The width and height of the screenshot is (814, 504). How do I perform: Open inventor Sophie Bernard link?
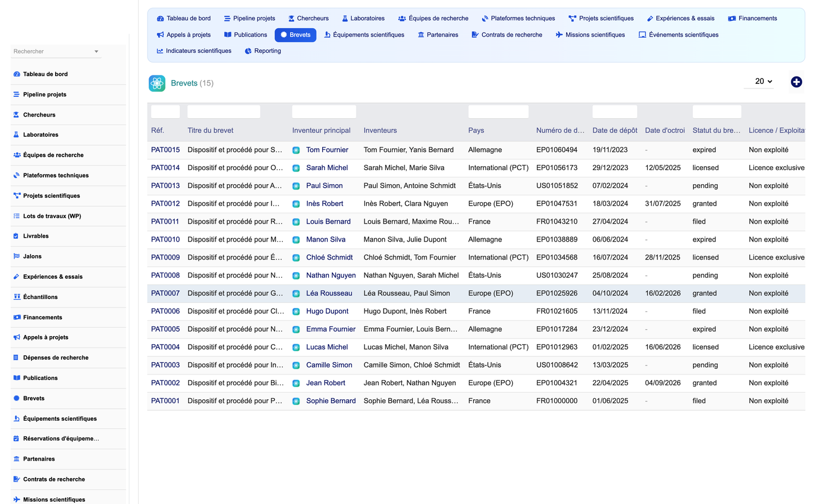coord(331,401)
